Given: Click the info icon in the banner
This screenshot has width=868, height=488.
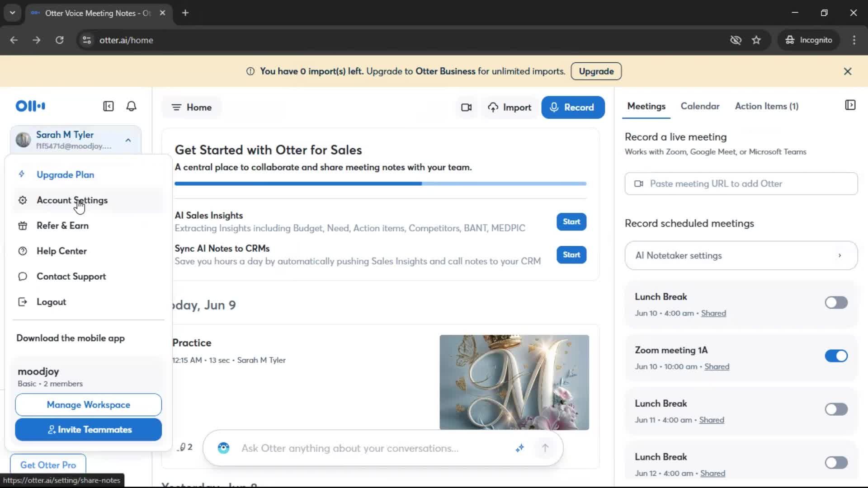Looking at the screenshot, I should 250,71.
